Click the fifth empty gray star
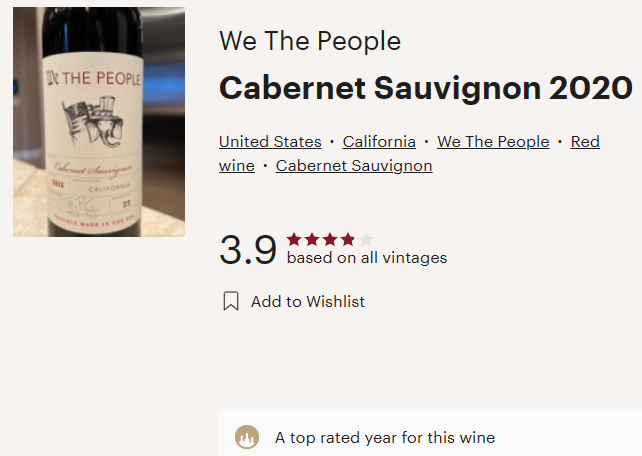Image resolution: width=642 pixels, height=456 pixels. point(365,239)
